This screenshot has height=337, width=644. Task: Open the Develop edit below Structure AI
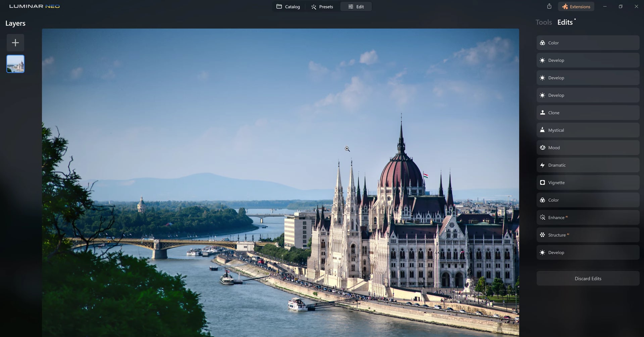pyautogui.click(x=588, y=253)
